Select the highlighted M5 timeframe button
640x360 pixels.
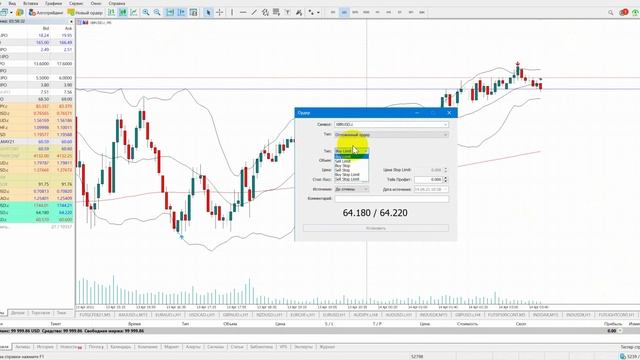coord(344,13)
